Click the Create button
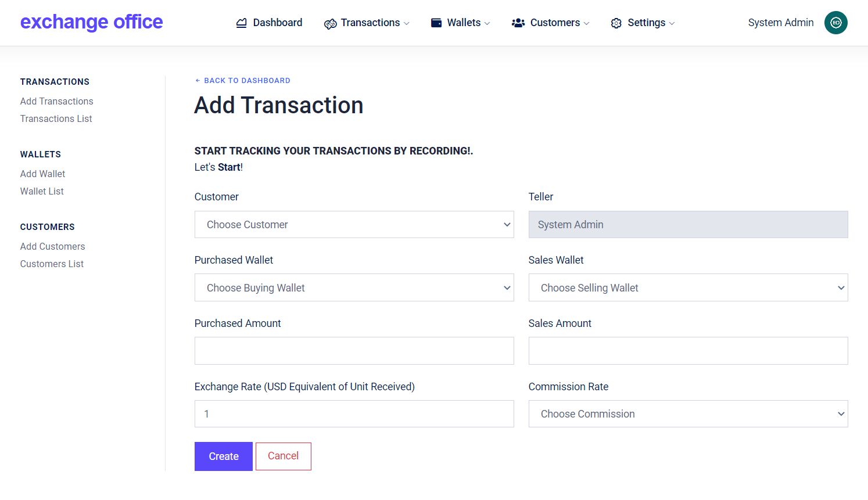This screenshot has height=500, width=868. (x=224, y=456)
